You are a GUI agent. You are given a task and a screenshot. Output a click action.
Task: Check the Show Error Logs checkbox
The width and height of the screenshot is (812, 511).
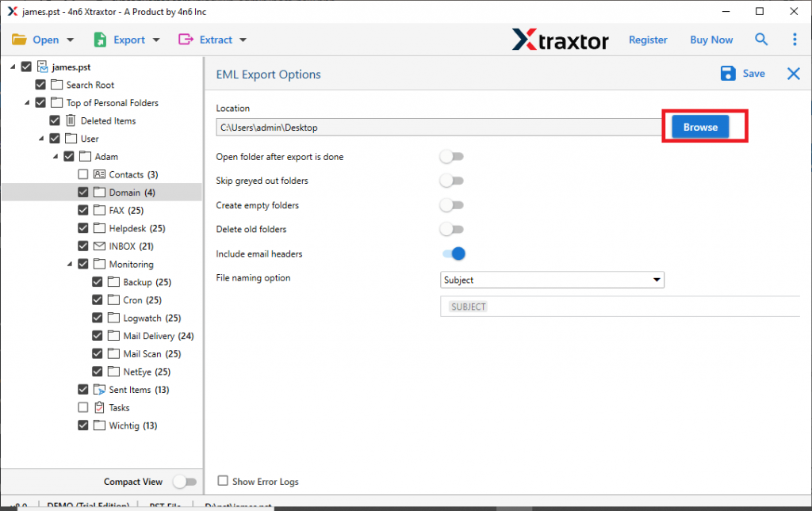pos(223,481)
